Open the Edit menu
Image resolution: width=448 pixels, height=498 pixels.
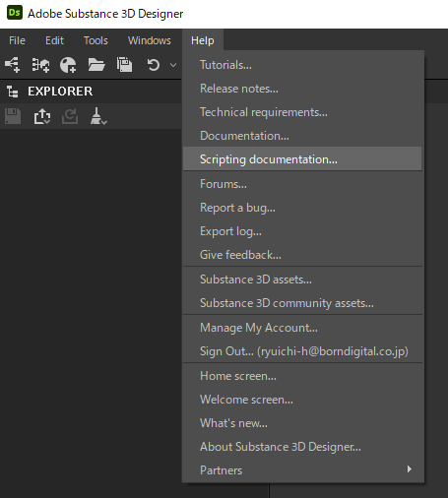click(x=54, y=40)
